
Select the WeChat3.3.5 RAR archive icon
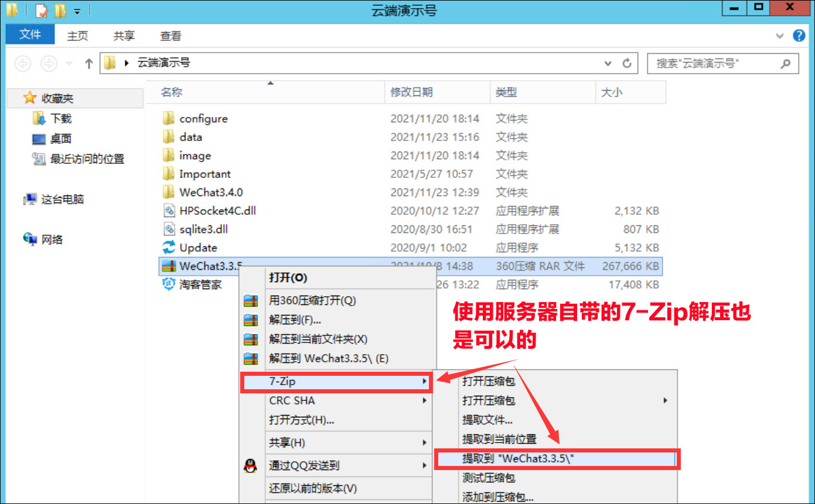point(169,266)
